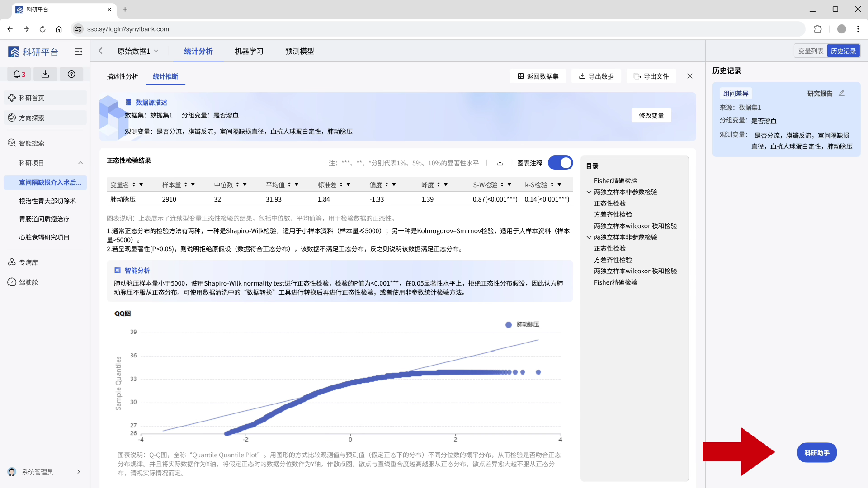Select 室间隔缺损介入术后 project
The height and width of the screenshot is (488, 868).
click(x=45, y=183)
